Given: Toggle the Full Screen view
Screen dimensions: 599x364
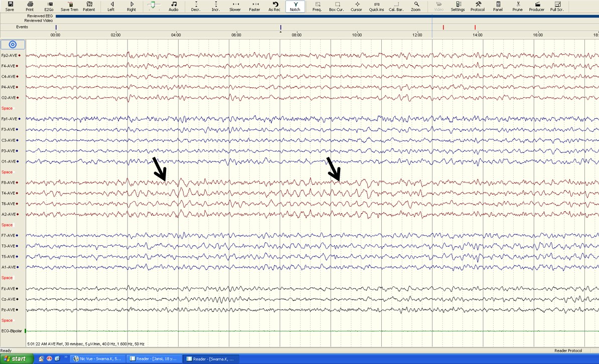Looking at the screenshot, I should [x=557, y=6].
